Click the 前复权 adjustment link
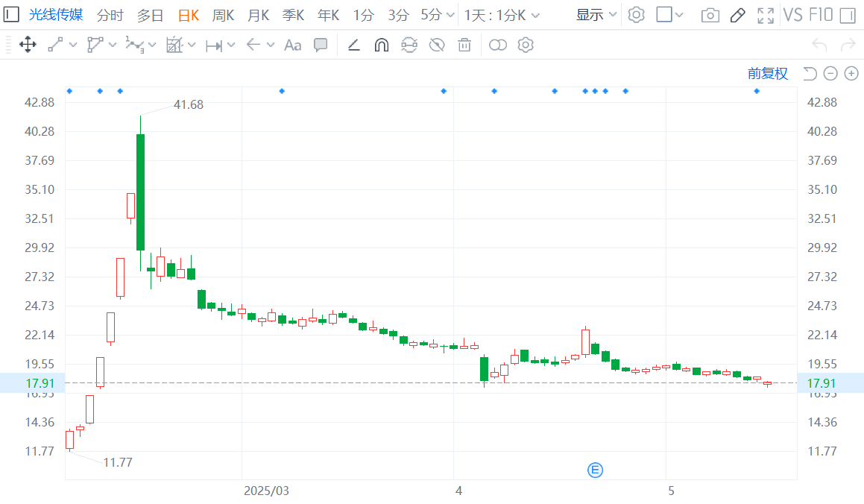This screenshot has height=504, width=864. pyautogui.click(x=768, y=73)
